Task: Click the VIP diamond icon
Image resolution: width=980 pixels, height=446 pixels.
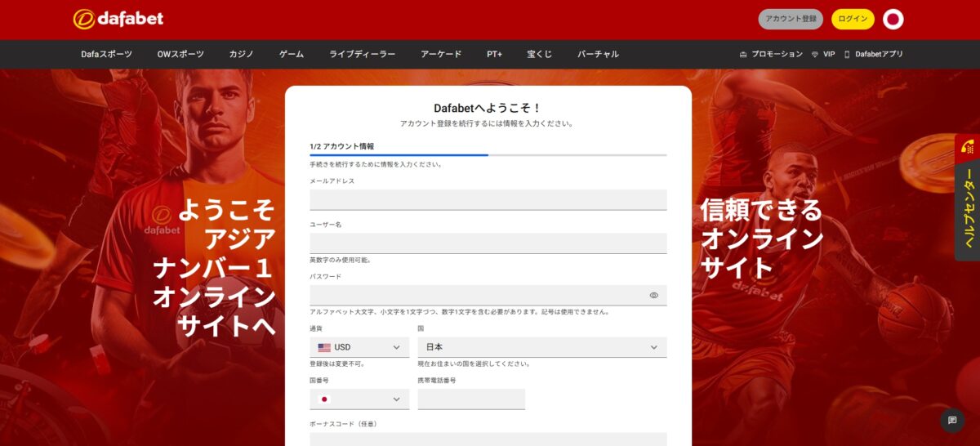Action: (x=814, y=54)
